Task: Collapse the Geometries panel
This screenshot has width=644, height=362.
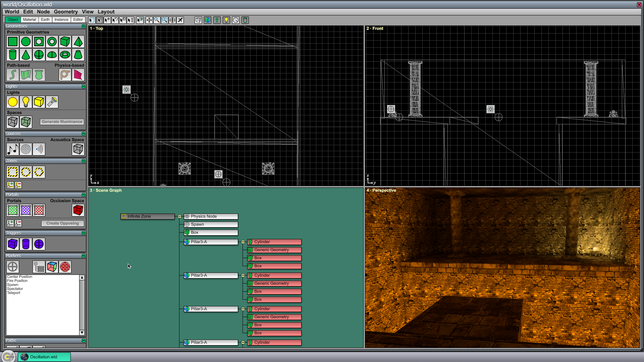Action: point(84,26)
